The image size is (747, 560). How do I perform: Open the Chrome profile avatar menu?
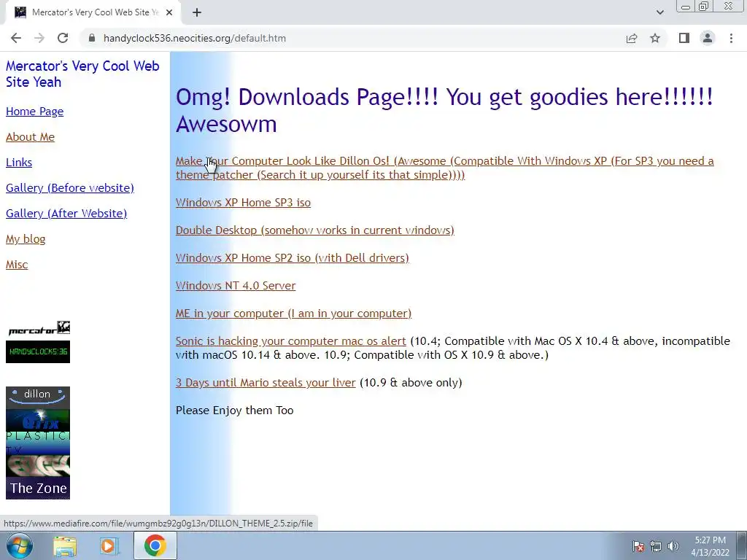pyautogui.click(x=708, y=38)
